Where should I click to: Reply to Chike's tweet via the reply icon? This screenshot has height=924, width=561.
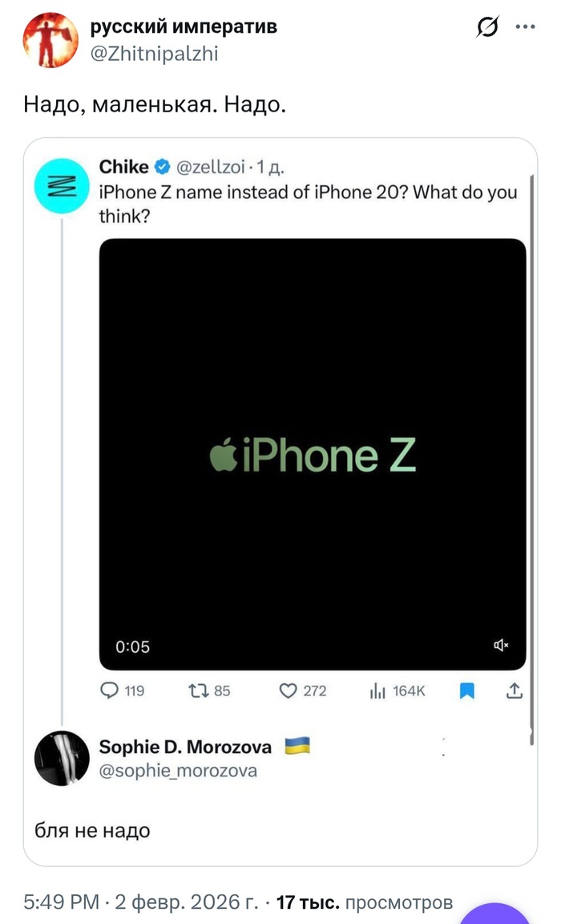(110, 691)
